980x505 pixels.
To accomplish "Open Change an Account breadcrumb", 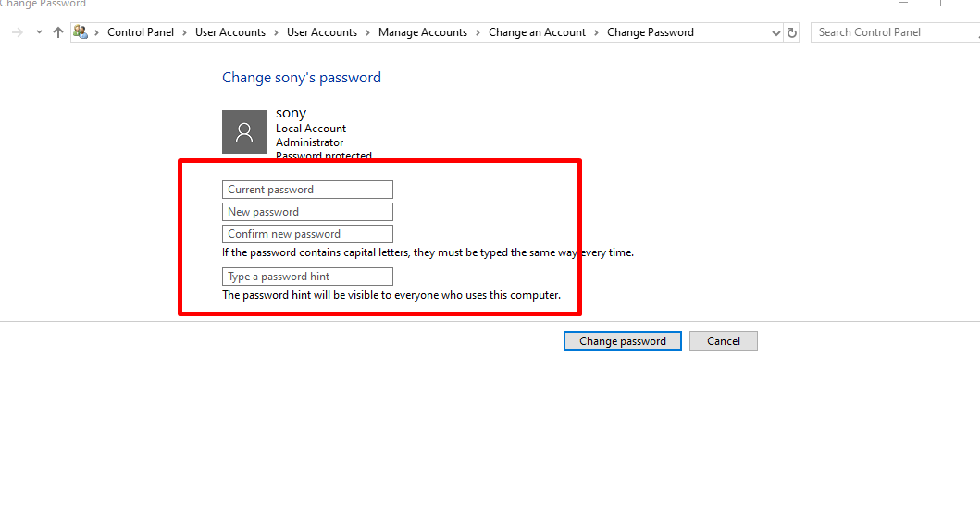I will pos(537,31).
